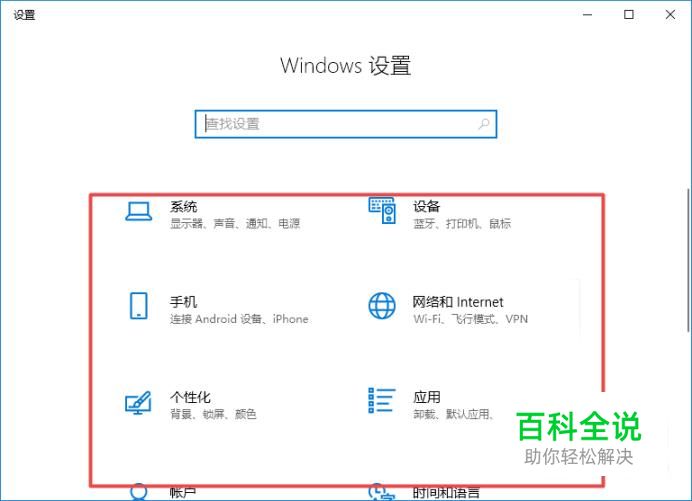Open the 系统 laptop icon
Image resolution: width=692 pixels, height=501 pixels.
click(139, 211)
